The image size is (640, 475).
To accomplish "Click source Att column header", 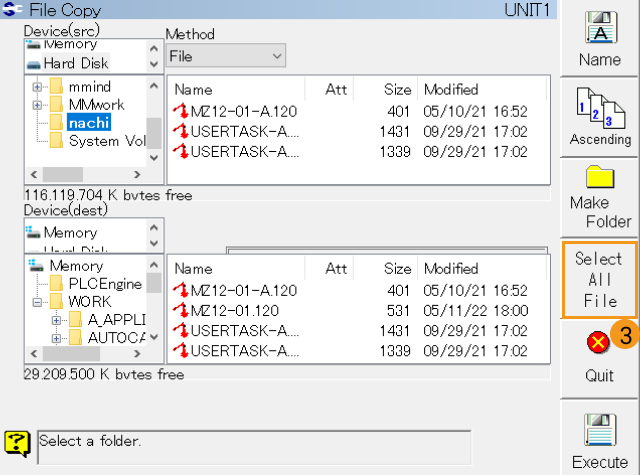I will 329,89.
